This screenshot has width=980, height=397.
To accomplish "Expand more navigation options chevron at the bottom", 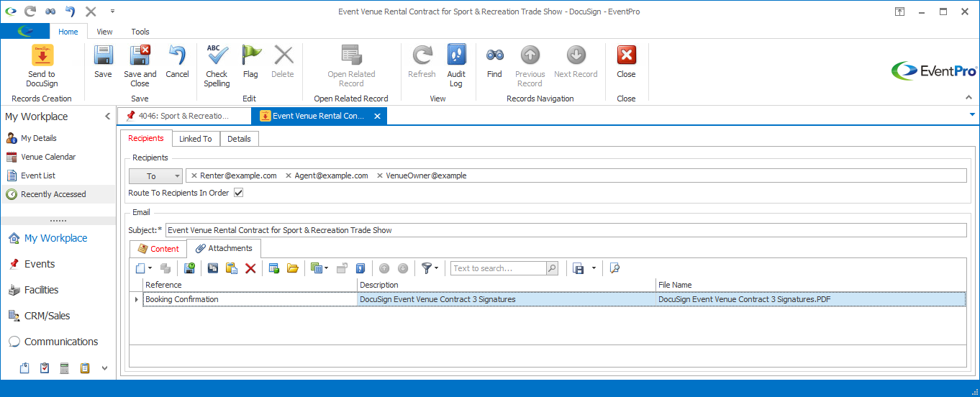I will [x=104, y=368].
